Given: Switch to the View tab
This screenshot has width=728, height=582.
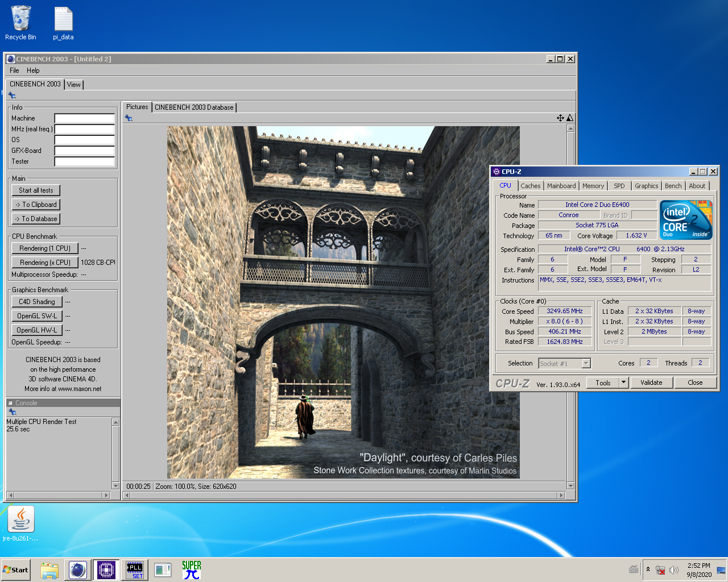Looking at the screenshot, I should pos(74,85).
